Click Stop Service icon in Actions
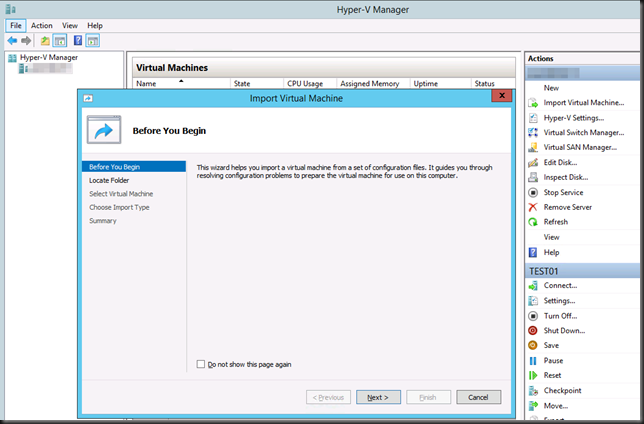644x424 pixels. (533, 192)
